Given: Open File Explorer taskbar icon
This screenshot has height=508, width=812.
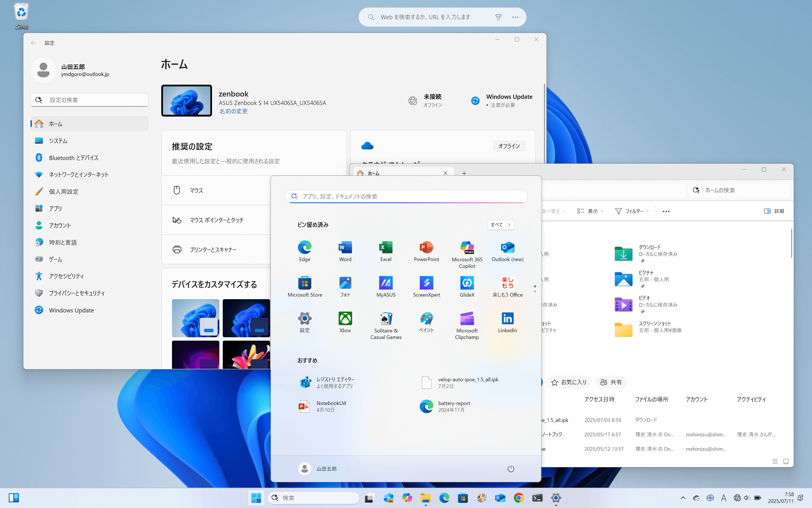Looking at the screenshot, I should (x=426, y=498).
